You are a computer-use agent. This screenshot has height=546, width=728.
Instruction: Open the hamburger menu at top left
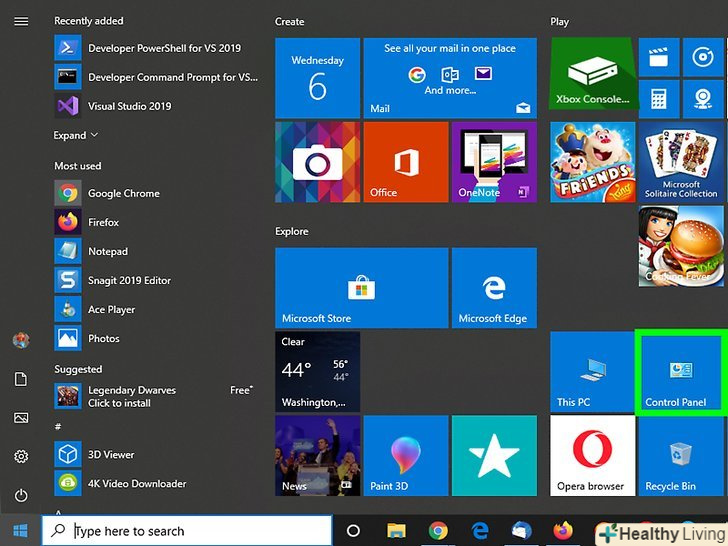click(21, 21)
